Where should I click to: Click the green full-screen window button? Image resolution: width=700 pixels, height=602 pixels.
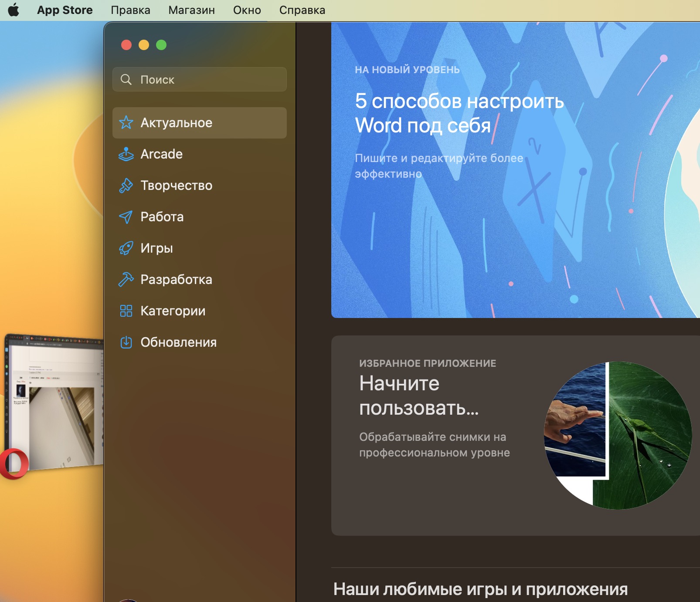pos(161,45)
